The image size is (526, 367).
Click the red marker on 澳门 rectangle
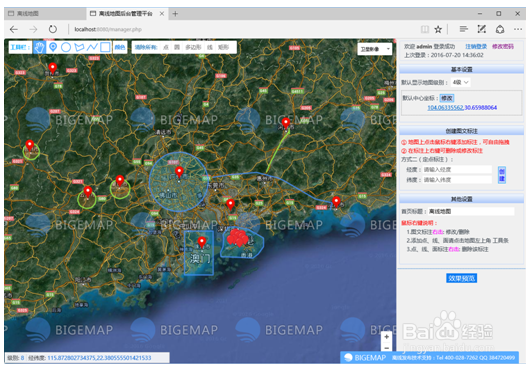pyautogui.click(x=202, y=242)
